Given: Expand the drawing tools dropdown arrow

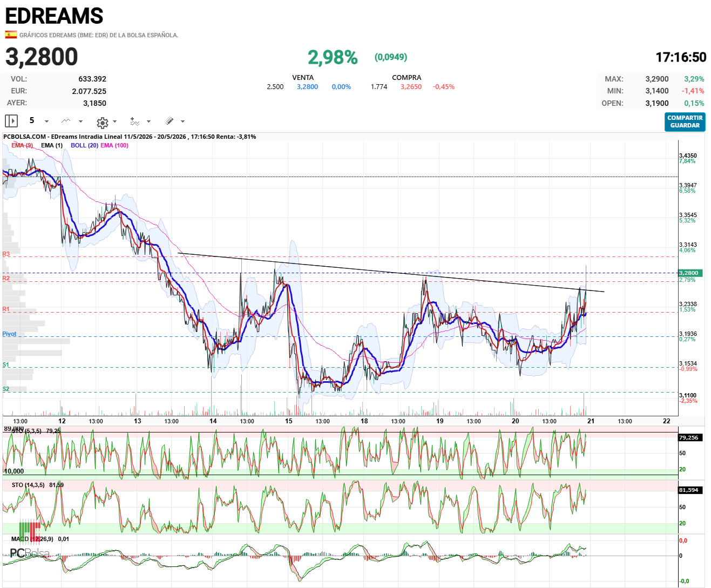Looking at the screenshot, I should pos(182,121).
